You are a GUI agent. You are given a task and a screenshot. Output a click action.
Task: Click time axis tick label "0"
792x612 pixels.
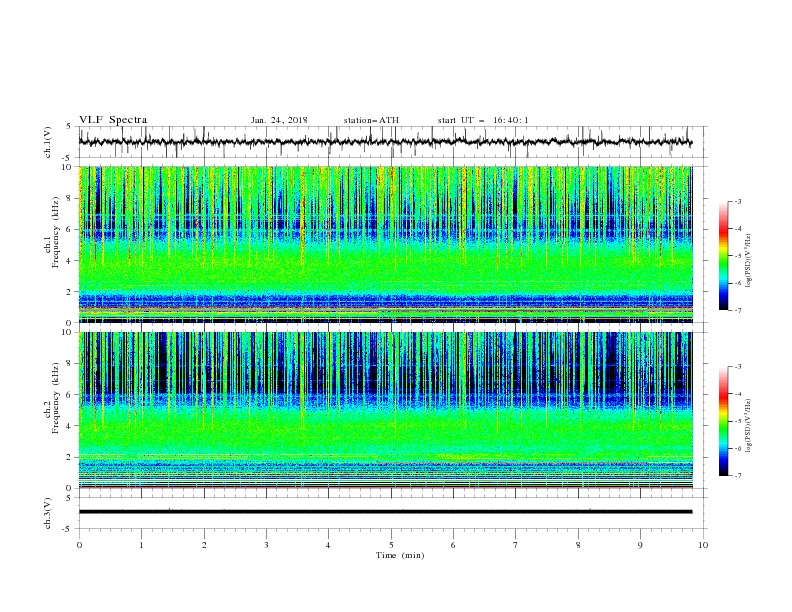click(79, 545)
